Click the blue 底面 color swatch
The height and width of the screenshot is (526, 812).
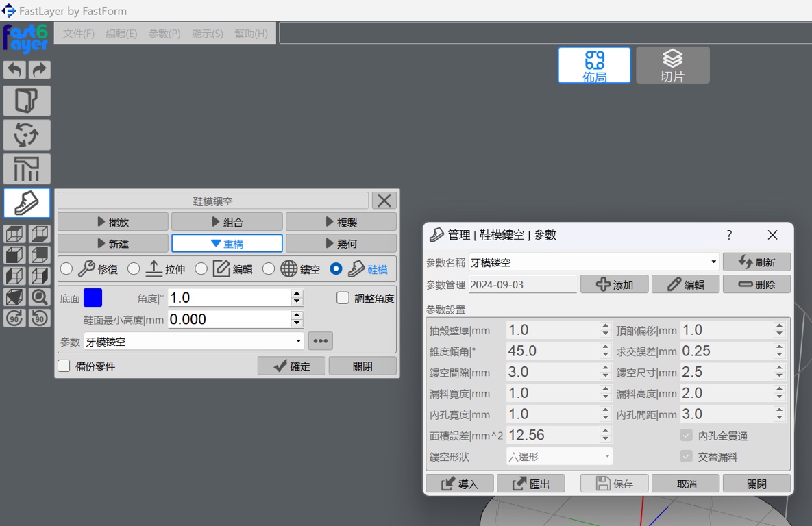point(93,298)
